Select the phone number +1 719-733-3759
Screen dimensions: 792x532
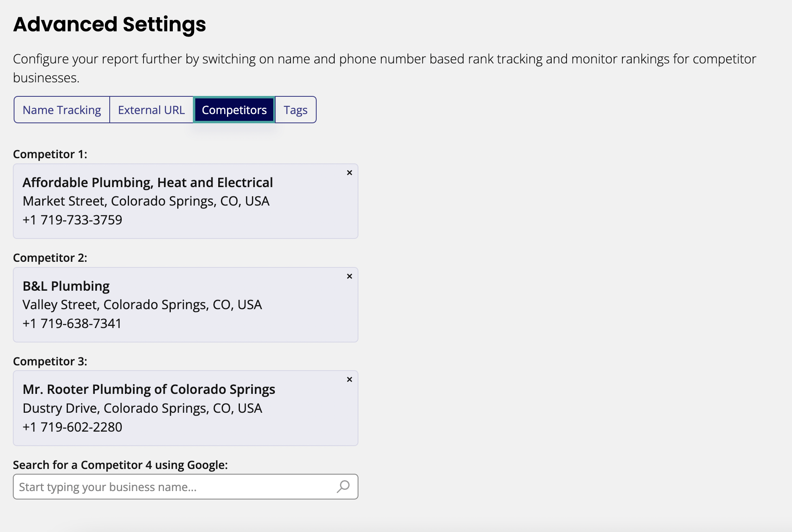pos(72,220)
